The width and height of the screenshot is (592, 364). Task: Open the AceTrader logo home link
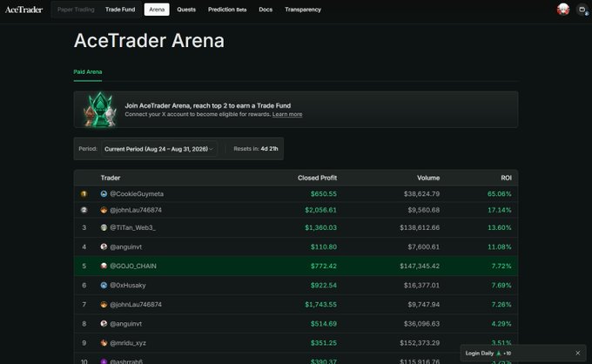tap(24, 10)
